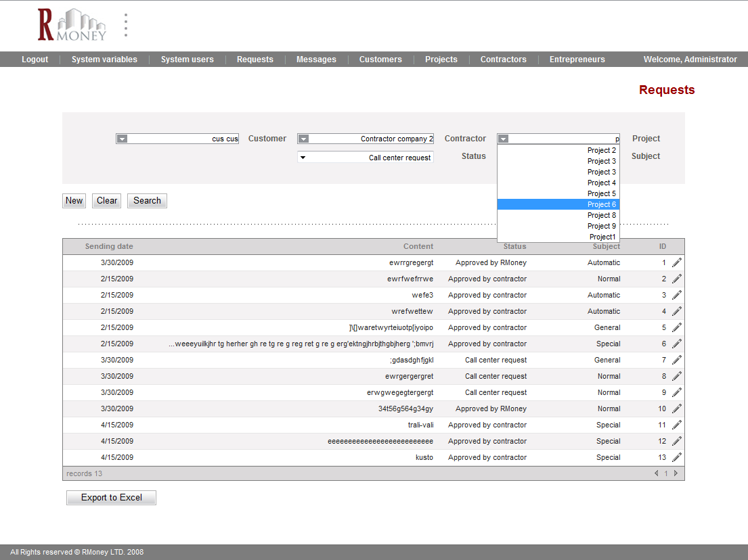
Task: Expand the Contractor dropdown arrow
Action: (303, 139)
